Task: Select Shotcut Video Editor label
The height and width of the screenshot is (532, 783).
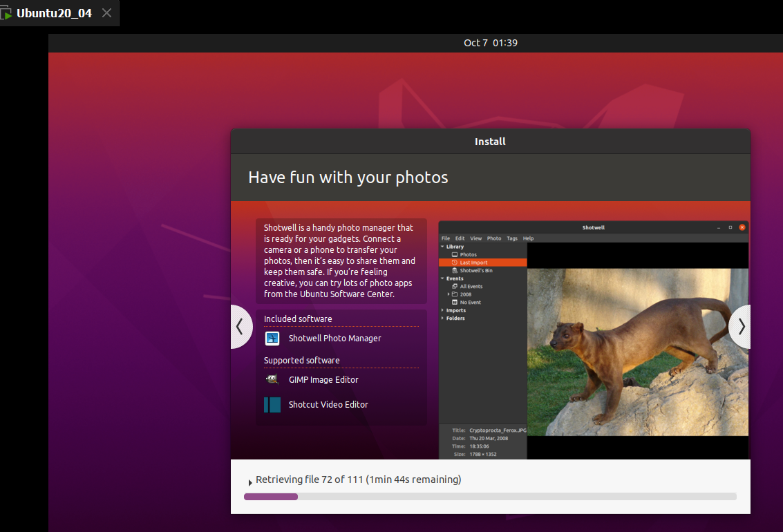Action: [x=328, y=405]
